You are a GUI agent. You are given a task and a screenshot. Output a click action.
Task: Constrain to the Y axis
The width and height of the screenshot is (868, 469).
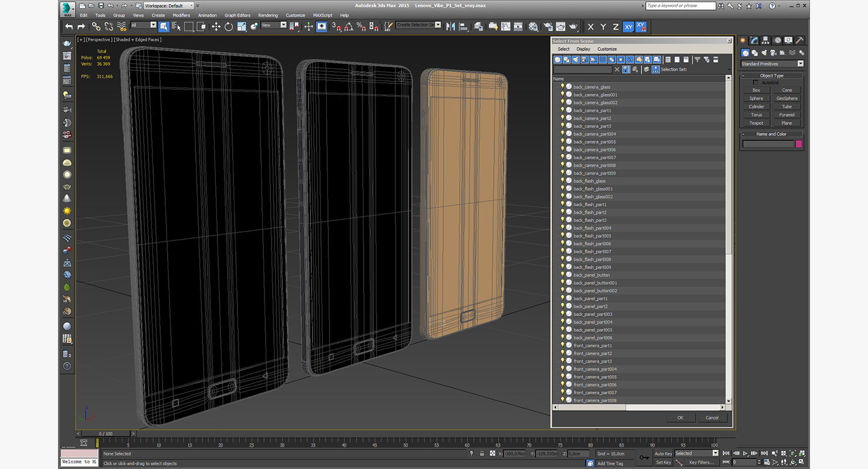tap(603, 26)
